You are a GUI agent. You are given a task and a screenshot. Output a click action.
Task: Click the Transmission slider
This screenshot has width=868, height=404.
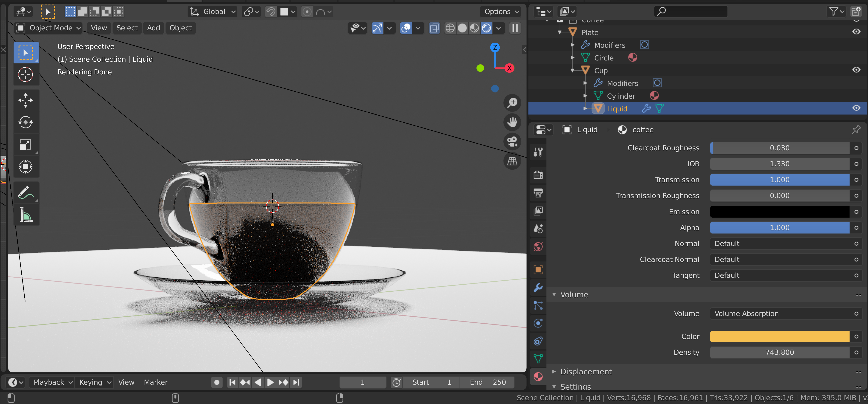point(779,180)
